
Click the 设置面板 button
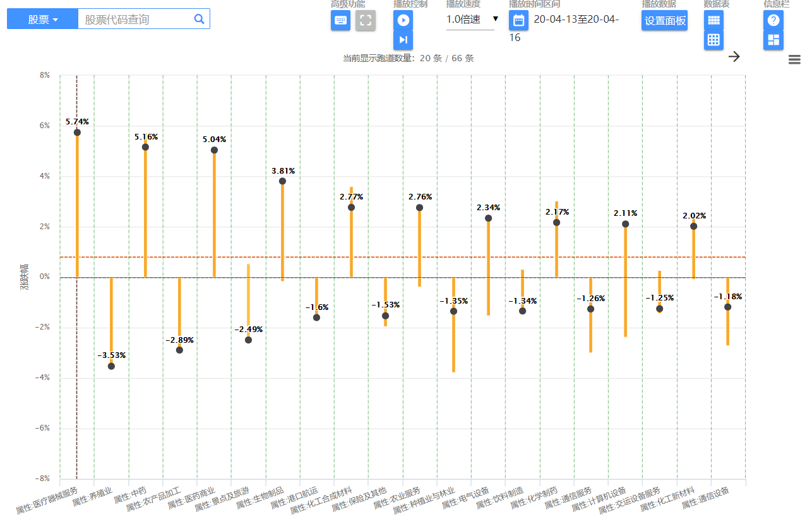(664, 20)
